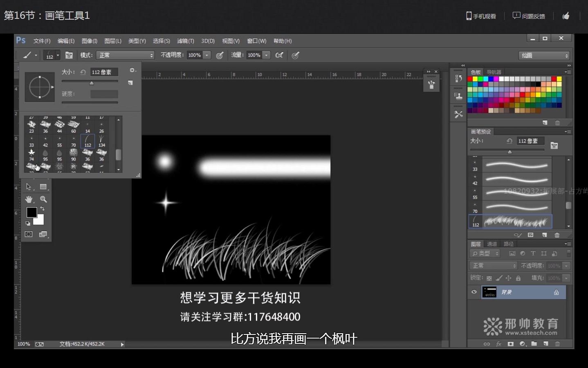Screen dimensions: 588x368
Task: Open blend mode 模式 dropdown
Action: (126, 55)
